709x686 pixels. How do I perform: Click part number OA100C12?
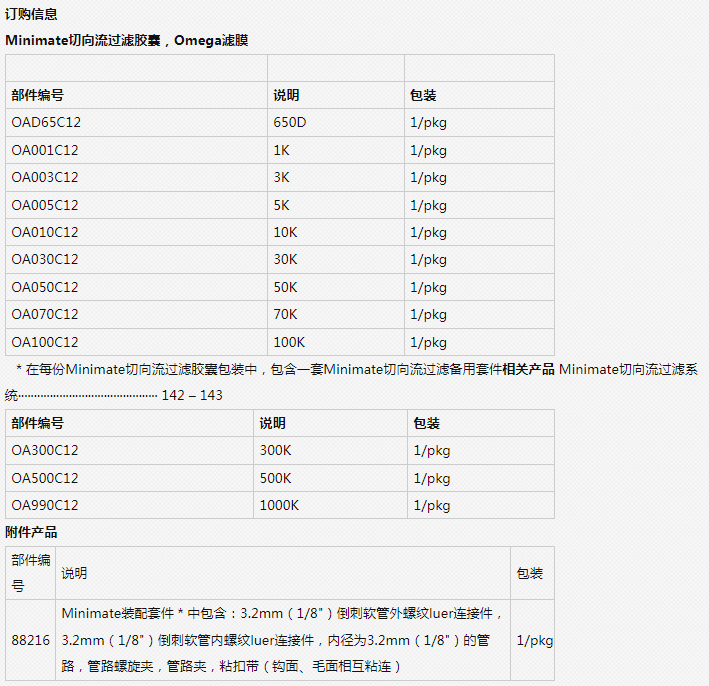pos(45,342)
